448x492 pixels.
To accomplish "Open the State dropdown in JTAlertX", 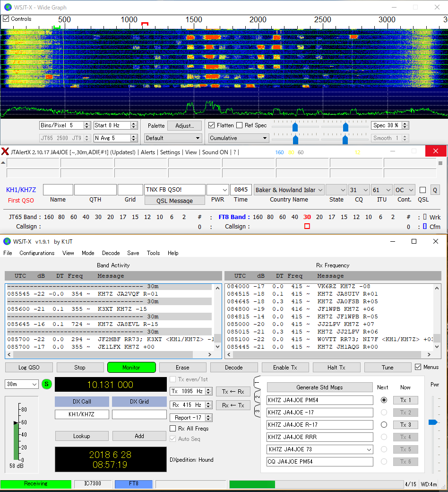I will (x=336, y=190).
